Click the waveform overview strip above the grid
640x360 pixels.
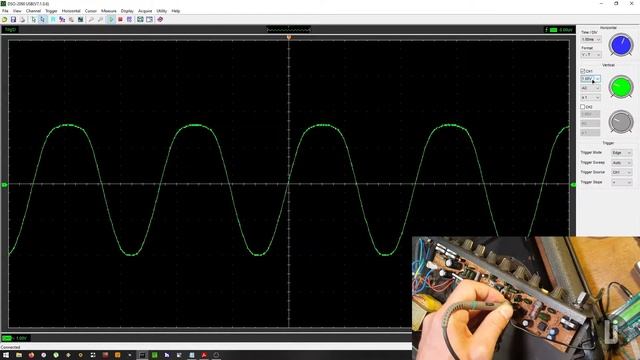pyautogui.click(x=289, y=29)
